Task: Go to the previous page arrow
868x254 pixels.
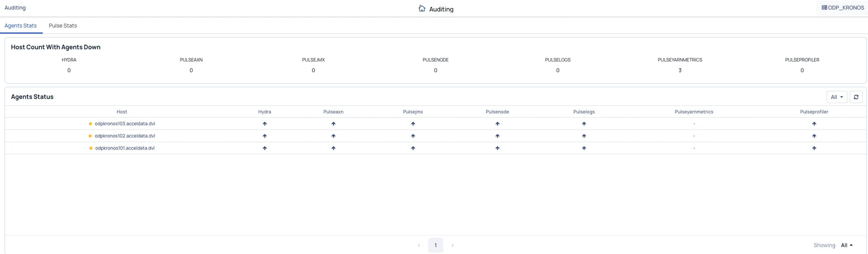Action: (x=419, y=245)
